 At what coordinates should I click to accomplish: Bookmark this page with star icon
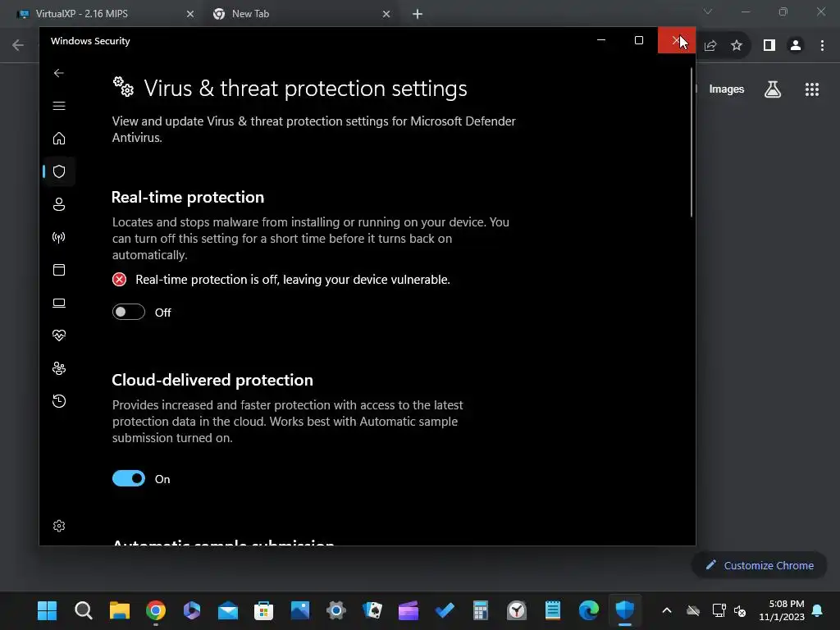[737, 46]
